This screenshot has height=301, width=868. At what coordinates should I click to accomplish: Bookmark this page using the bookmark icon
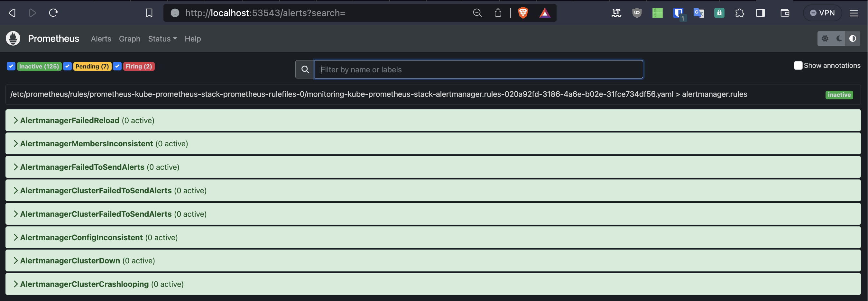point(149,13)
